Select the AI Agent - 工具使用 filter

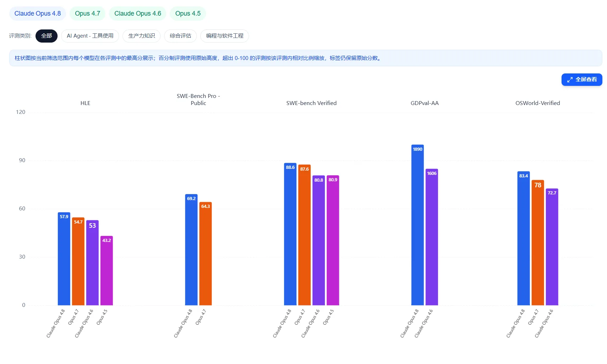tap(90, 36)
